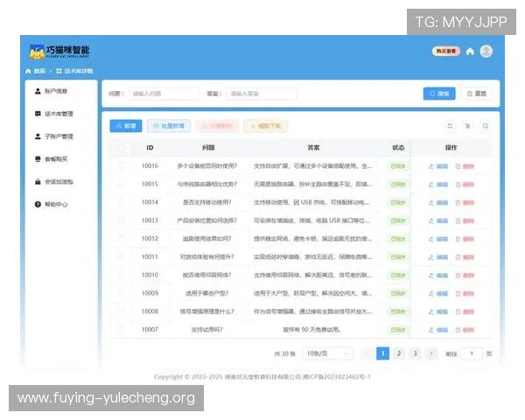The height and width of the screenshot is (420, 525).
Task: Edit the row with ID 10014
Action: click(x=438, y=203)
